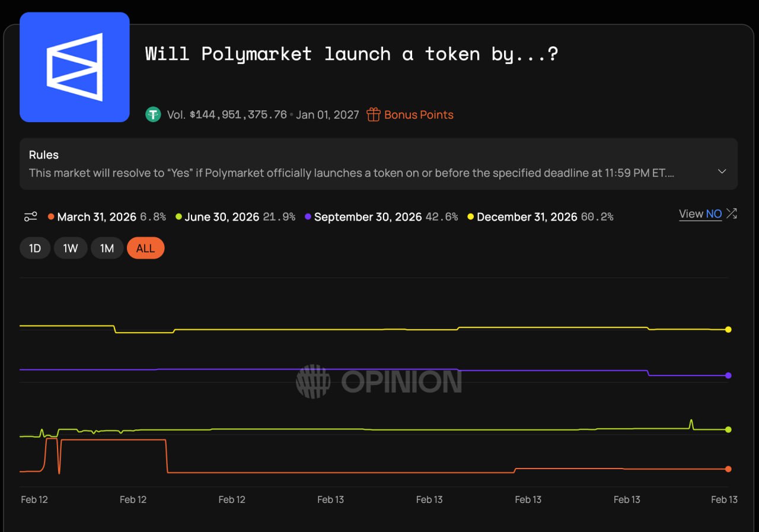Viewport: 759px width, 532px height.
Task: Click the Rules description text
Action: tap(351, 173)
